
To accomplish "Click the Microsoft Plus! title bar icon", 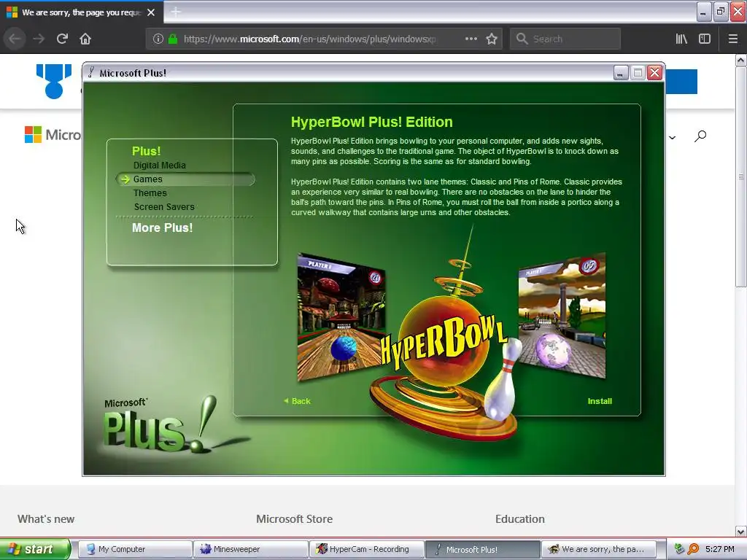I will pyautogui.click(x=91, y=72).
